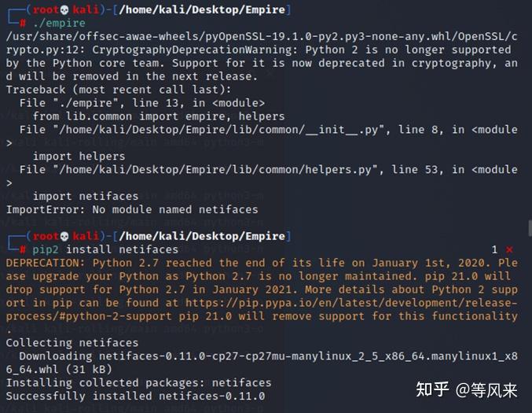Click the orange DEPRECATION warning word
Viewport: 532px width, 413px height.
(x=46, y=263)
